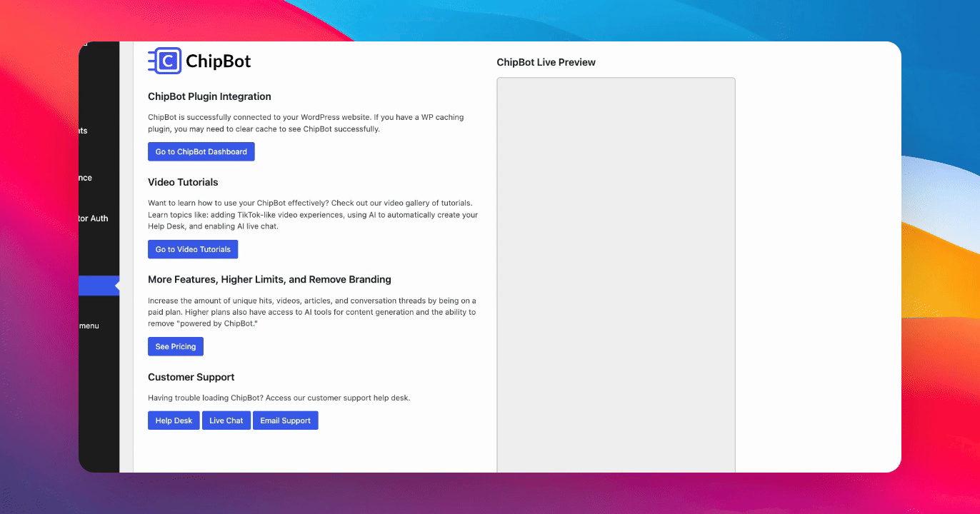
Task: Click the ChipBot Plugin Integration heading
Action: tap(209, 96)
